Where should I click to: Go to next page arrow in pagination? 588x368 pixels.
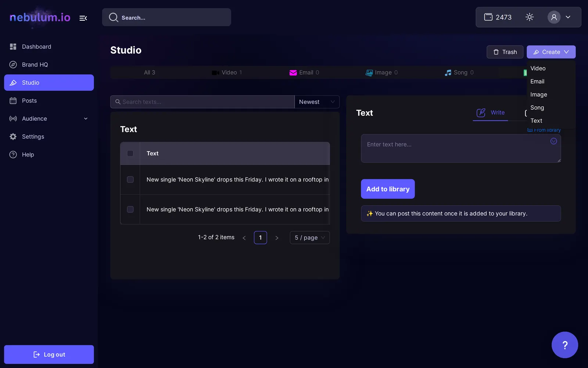click(277, 238)
